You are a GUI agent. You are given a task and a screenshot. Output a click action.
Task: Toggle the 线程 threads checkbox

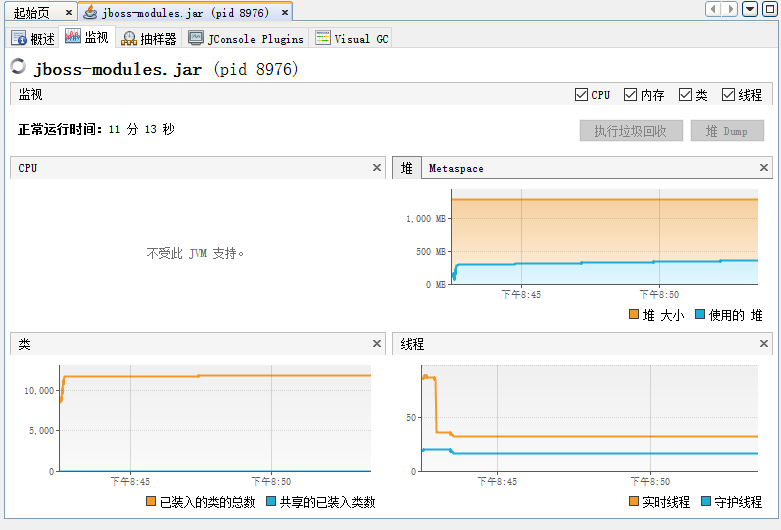click(728, 94)
